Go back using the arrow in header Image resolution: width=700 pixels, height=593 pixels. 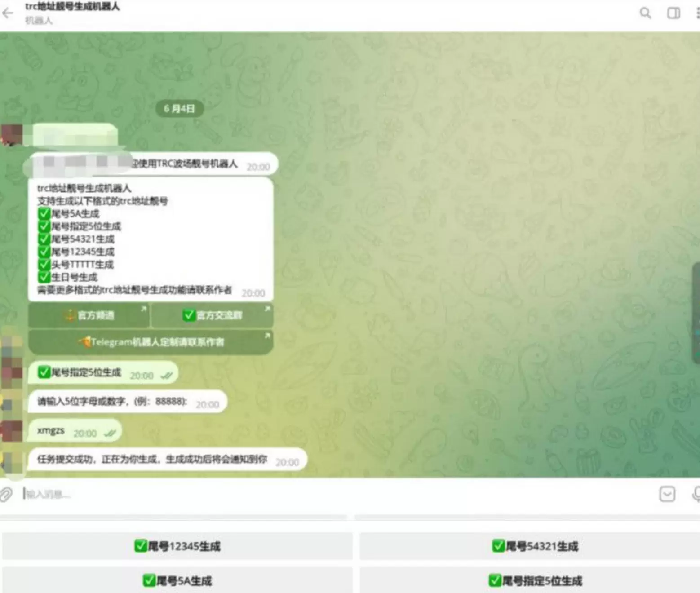tap(8, 13)
